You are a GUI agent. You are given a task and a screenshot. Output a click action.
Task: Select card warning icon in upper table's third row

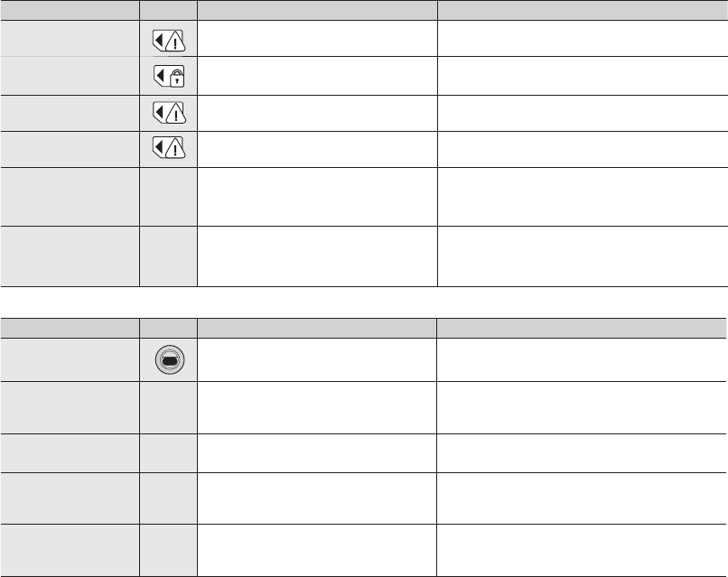click(x=168, y=113)
